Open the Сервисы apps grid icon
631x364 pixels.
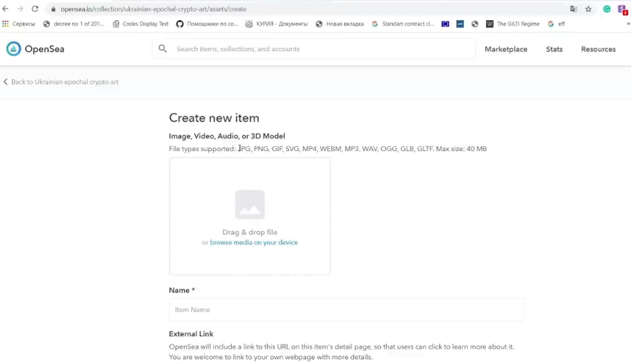6,24
